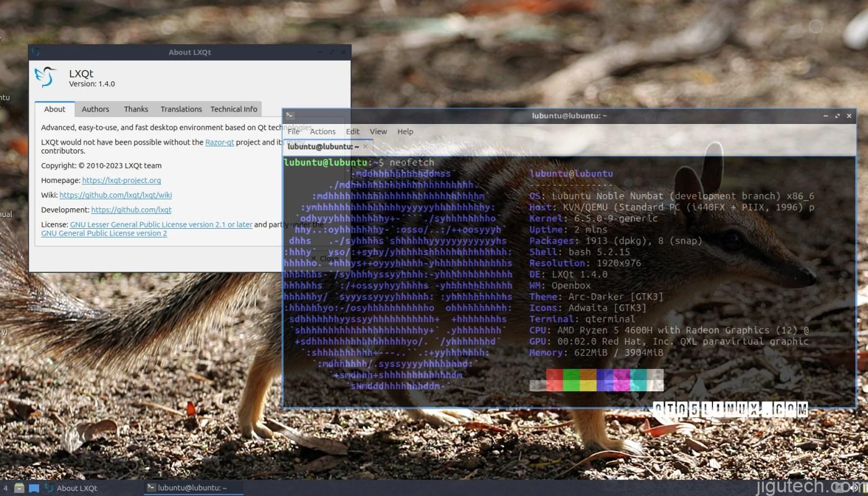This screenshot has height=496, width=868.
Task: Maximize the qterminal window
Action: point(838,115)
